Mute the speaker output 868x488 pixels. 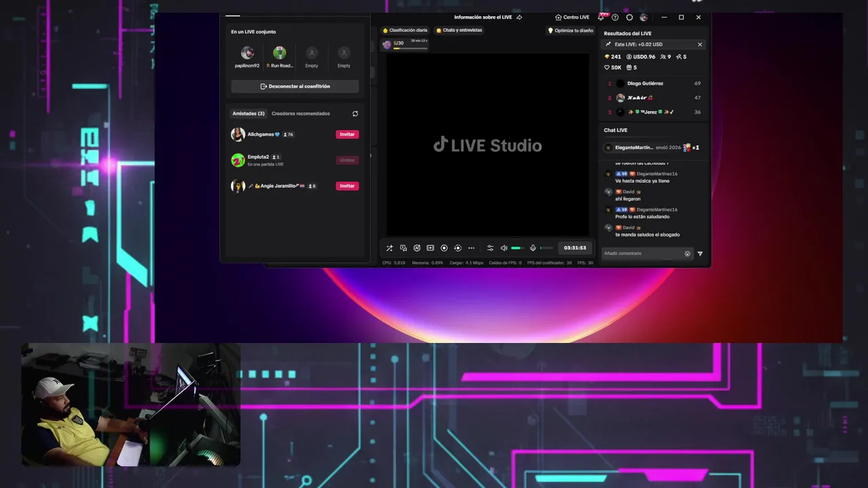click(x=504, y=248)
